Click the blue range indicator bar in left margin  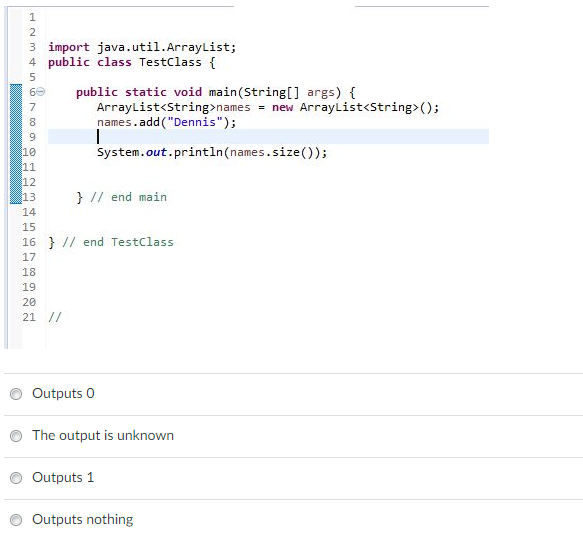[x=16, y=144]
